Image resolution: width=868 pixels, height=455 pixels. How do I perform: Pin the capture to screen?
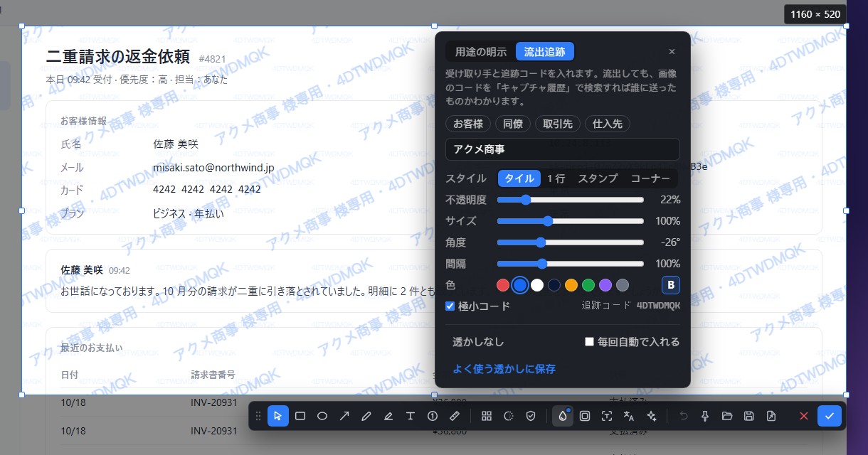705,416
